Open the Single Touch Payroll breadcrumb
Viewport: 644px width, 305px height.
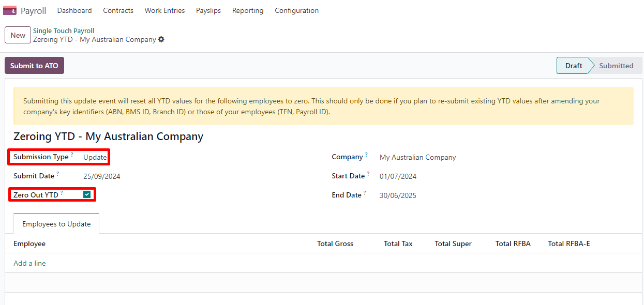tap(64, 30)
